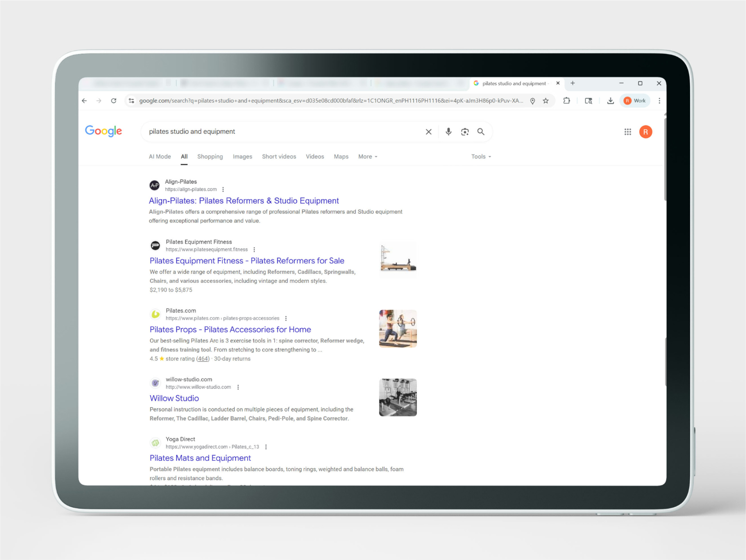Open site information icon in address bar
The image size is (746, 560).
131,101
